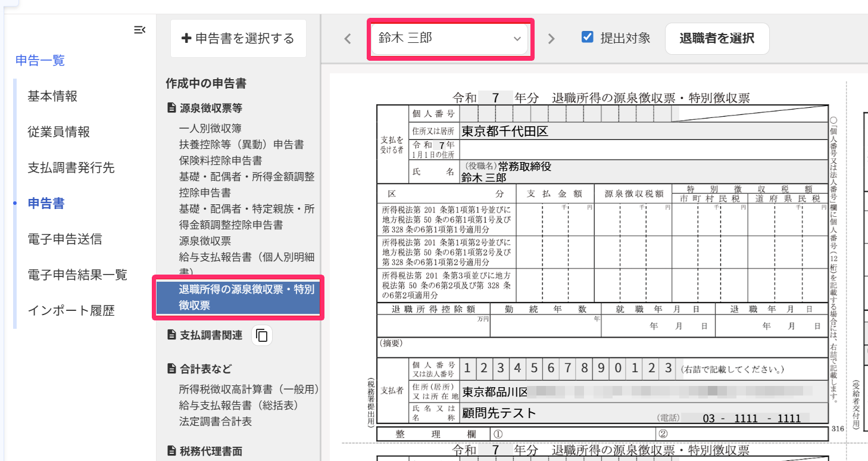Click the year field showing 7 in the form title
The image size is (868, 461).
tap(494, 98)
